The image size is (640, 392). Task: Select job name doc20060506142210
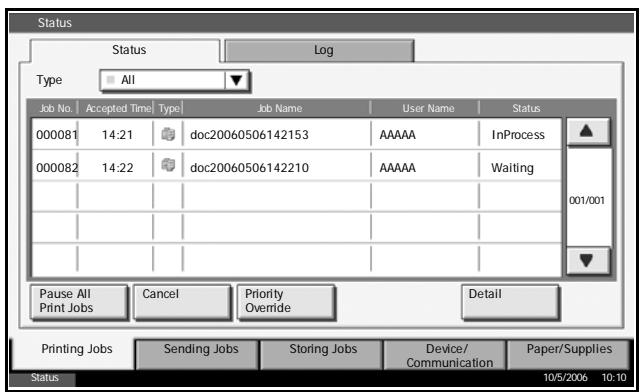(x=249, y=168)
